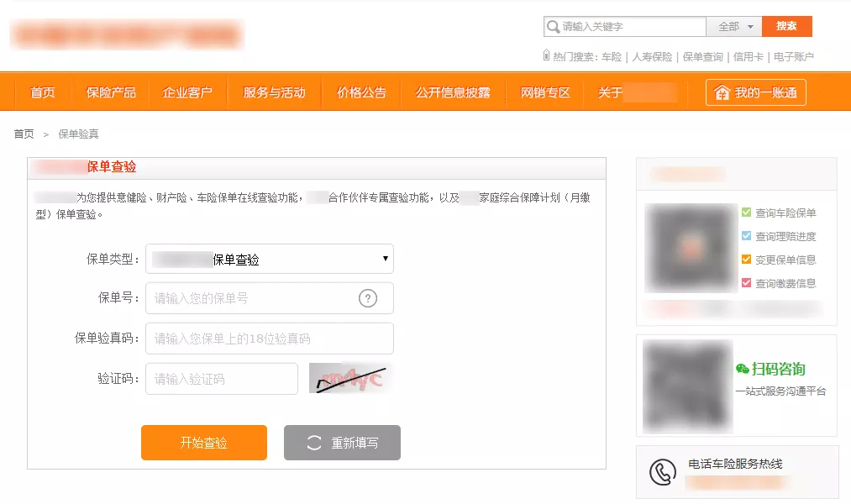Click the question mark help icon
This screenshot has width=851, height=504.
(368, 298)
